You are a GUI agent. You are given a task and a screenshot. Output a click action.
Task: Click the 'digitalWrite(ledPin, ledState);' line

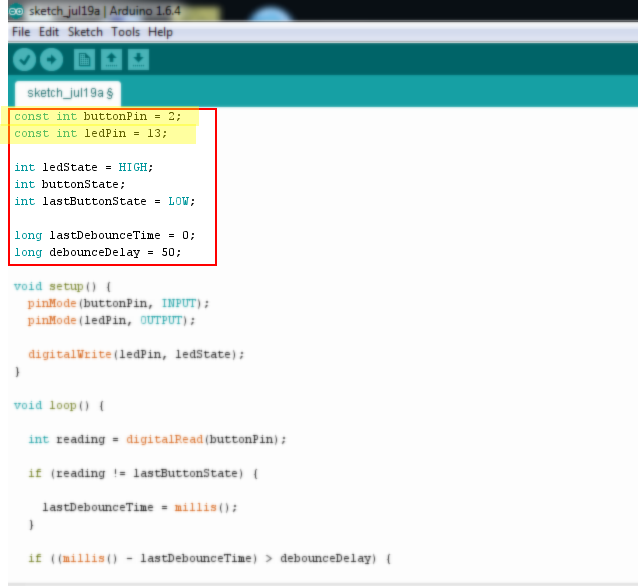tap(136, 354)
